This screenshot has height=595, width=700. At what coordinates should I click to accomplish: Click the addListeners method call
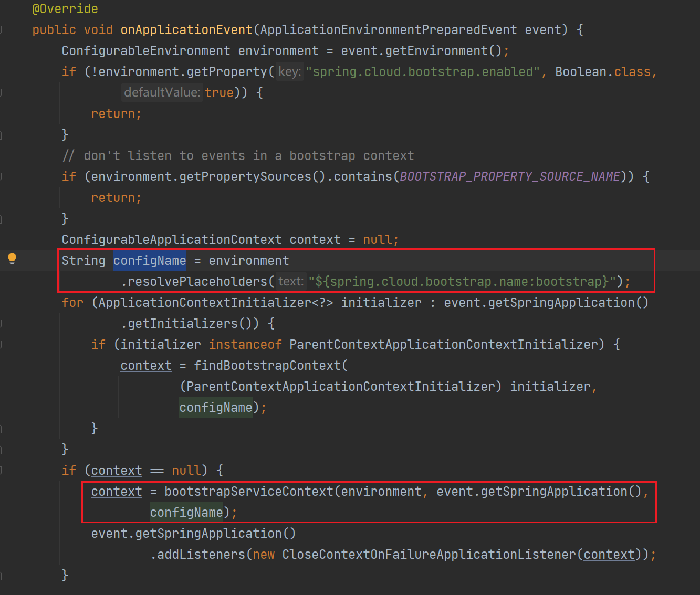[201, 555]
